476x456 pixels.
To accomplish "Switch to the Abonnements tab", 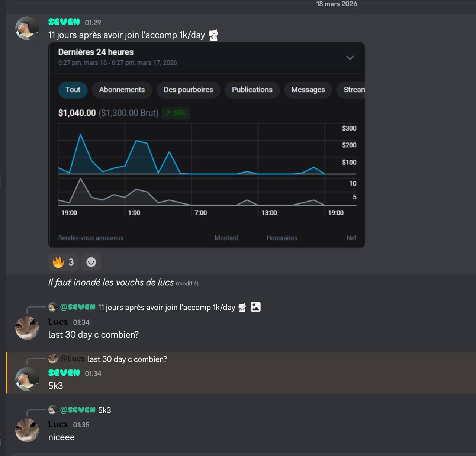I will tap(122, 90).
